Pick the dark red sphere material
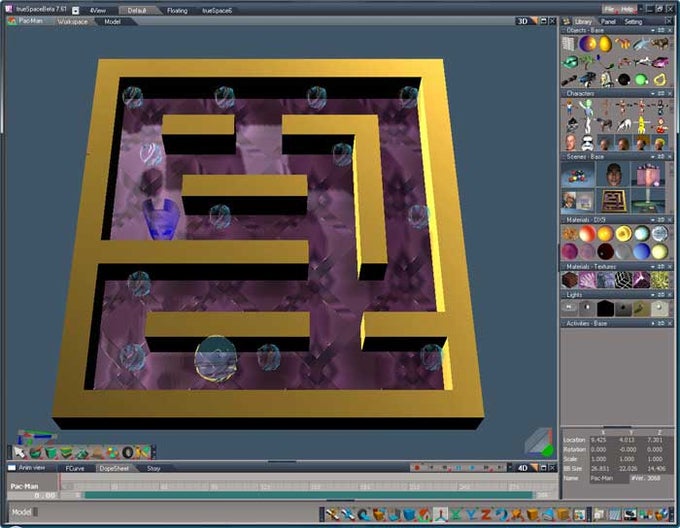This screenshot has width=680, height=528. [x=605, y=251]
